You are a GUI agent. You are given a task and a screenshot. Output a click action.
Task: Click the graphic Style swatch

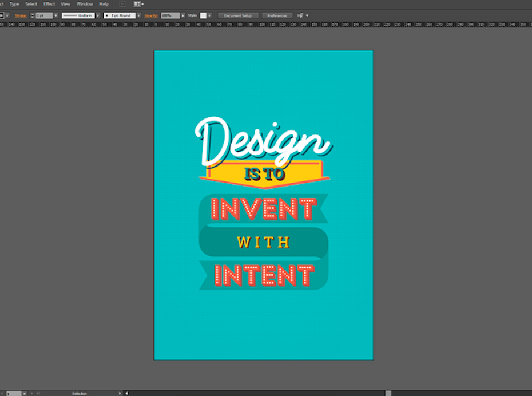click(x=203, y=15)
